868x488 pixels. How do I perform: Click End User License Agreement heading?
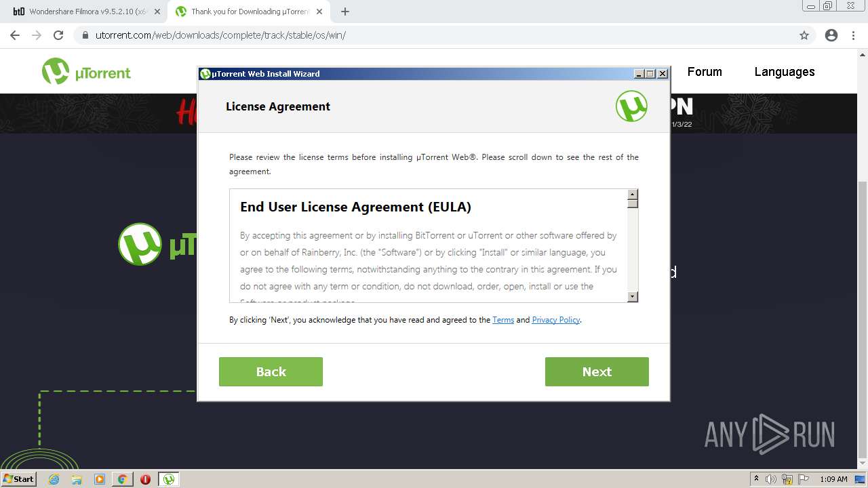pyautogui.click(x=355, y=207)
